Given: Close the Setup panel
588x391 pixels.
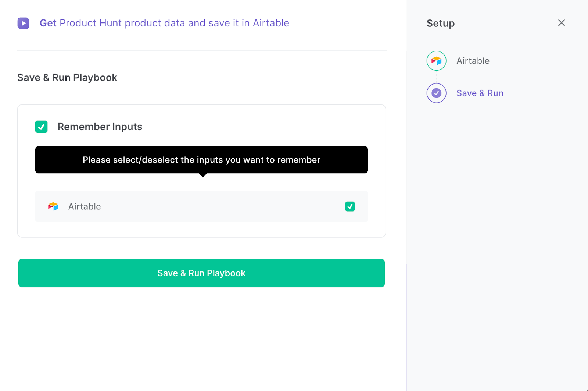Looking at the screenshot, I should point(561,23).
